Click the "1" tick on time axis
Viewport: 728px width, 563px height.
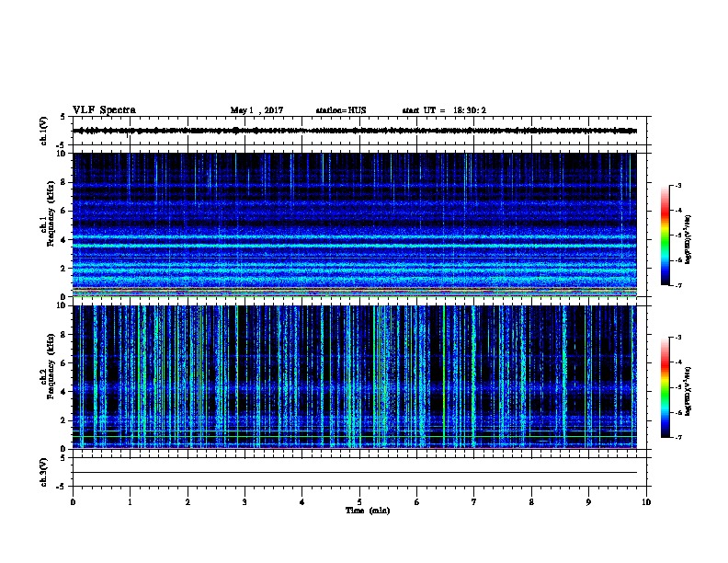130,502
